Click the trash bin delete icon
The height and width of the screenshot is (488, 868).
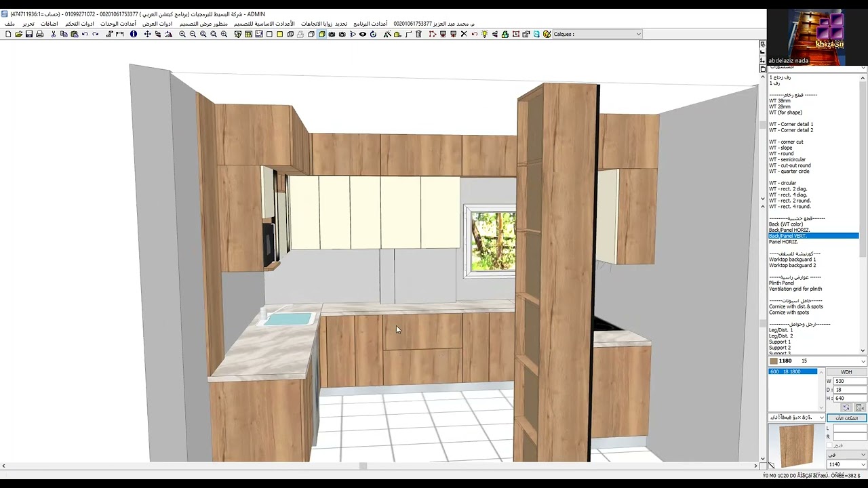pos(418,34)
